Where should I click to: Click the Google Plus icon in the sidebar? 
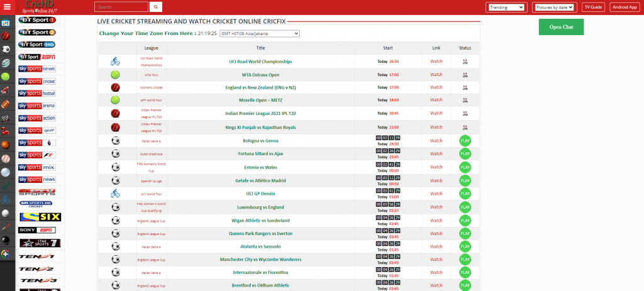(x=6, y=254)
